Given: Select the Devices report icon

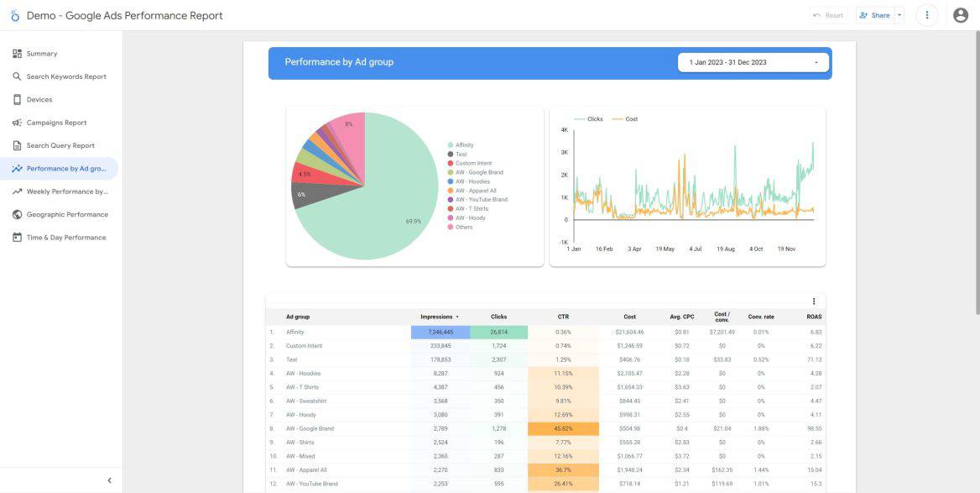Looking at the screenshot, I should [x=16, y=99].
